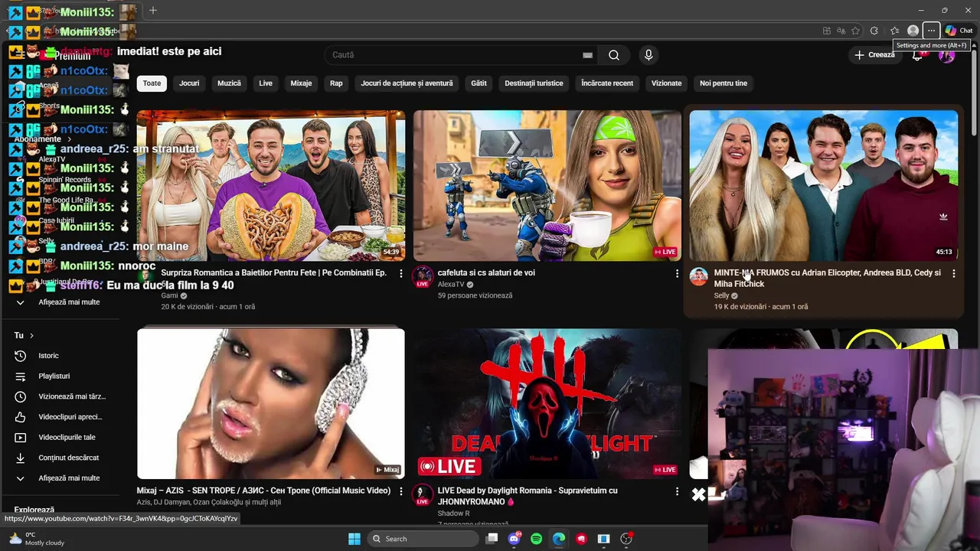This screenshot has height=551, width=980.
Task: Open the AZIS music video thumbnail
Action: 271,404
